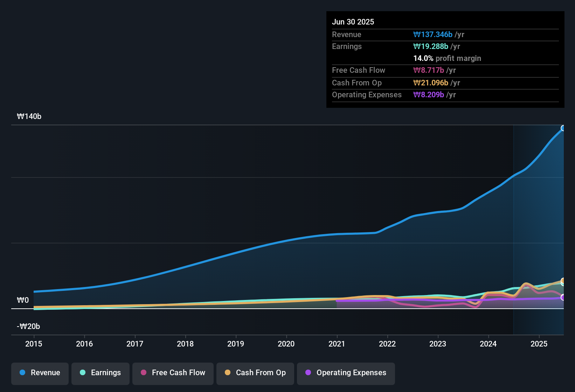This screenshot has height=392, width=575.
Task: Select the Free Cash Flow legend entry
Action: (173, 373)
